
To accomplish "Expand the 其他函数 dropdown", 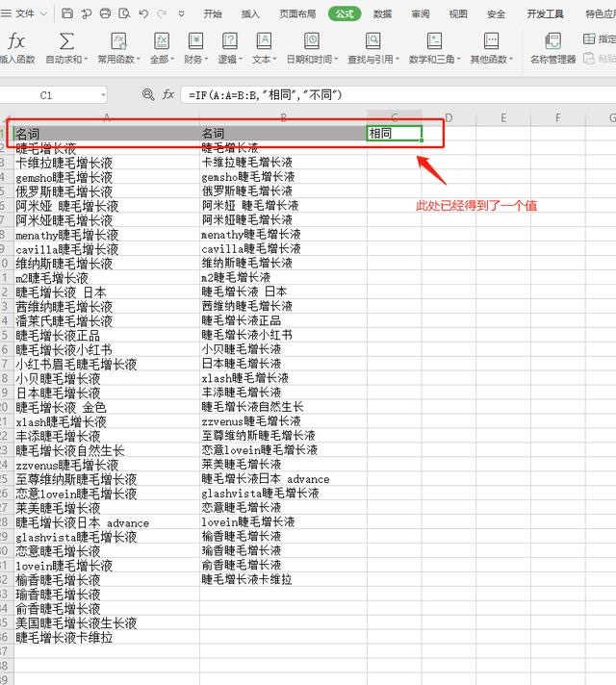I will 511,59.
